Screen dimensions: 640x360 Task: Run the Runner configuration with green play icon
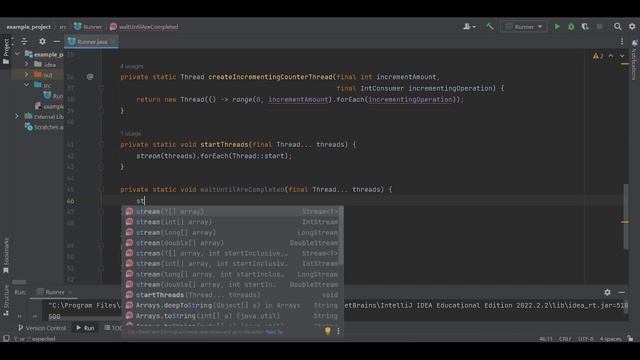tap(557, 27)
